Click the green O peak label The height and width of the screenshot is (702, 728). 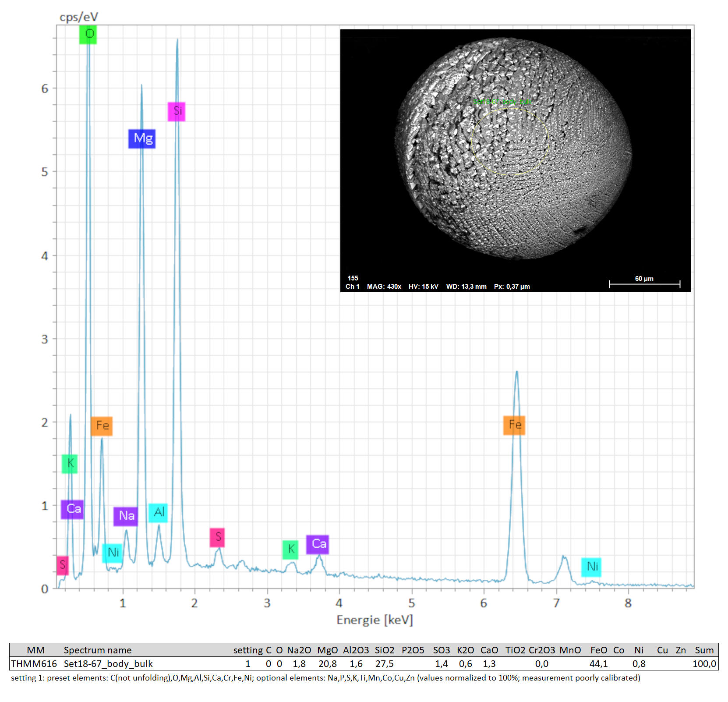click(x=88, y=34)
